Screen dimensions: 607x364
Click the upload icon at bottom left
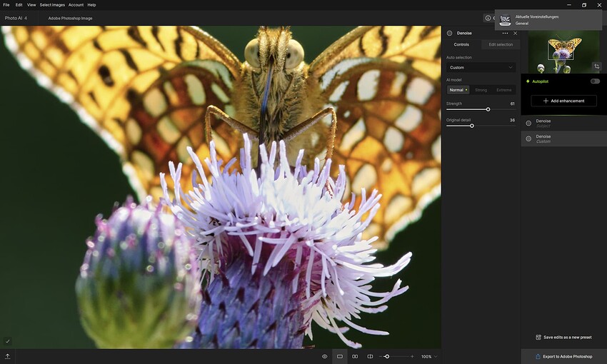tap(8, 356)
